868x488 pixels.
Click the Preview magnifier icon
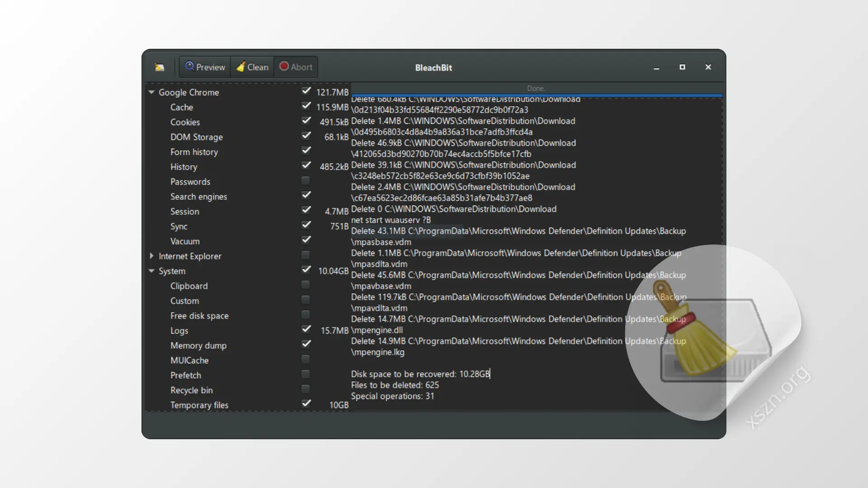click(x=189, y=66)
